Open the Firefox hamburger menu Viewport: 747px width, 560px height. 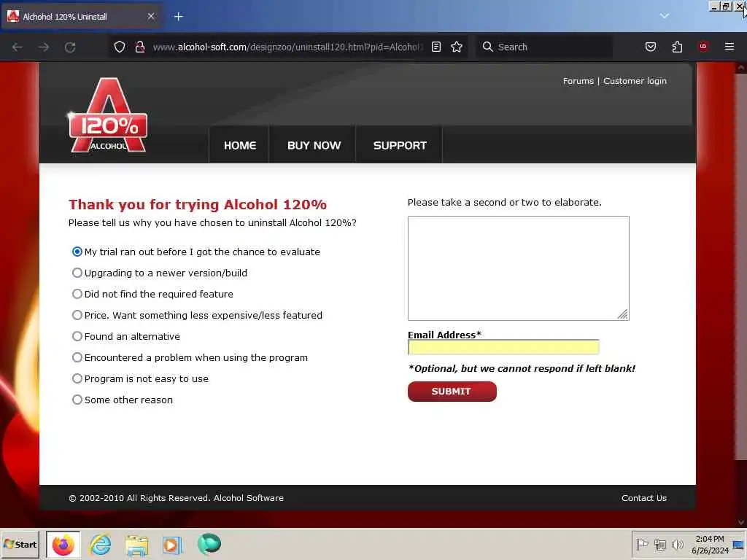point(729,46)
